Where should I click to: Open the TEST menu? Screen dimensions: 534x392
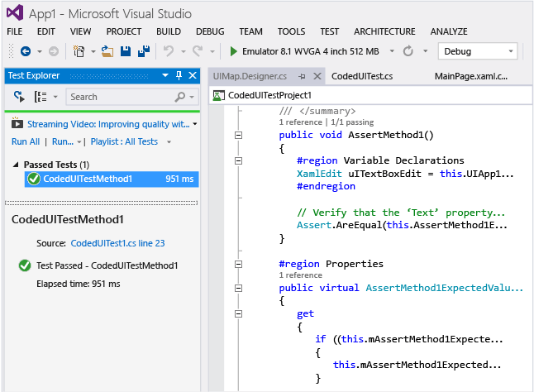coord(329,31)
